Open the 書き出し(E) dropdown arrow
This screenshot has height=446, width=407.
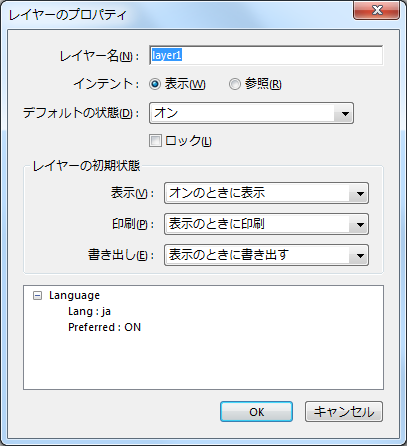pos(359,256)
